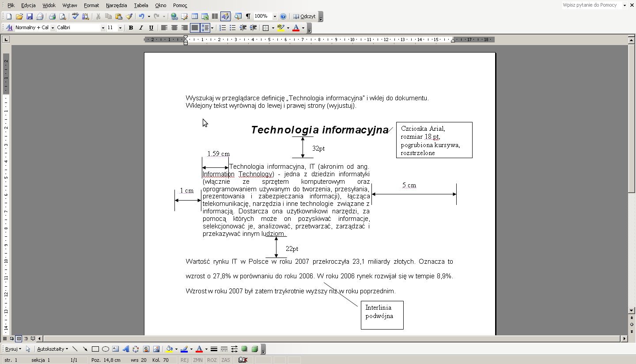Viewport: 636px width, 364px height.
Task: Open the Print Preview icon
Action: 62,16
